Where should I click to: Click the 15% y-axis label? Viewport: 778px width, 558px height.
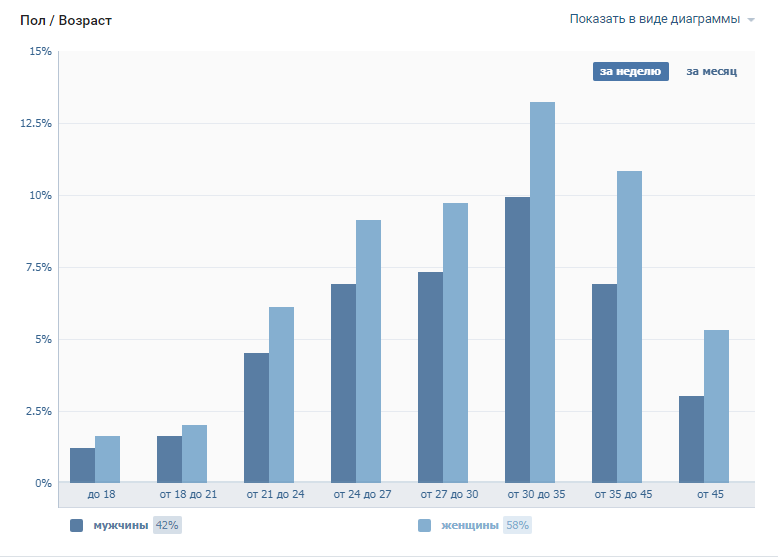click(x=40, y=52)
